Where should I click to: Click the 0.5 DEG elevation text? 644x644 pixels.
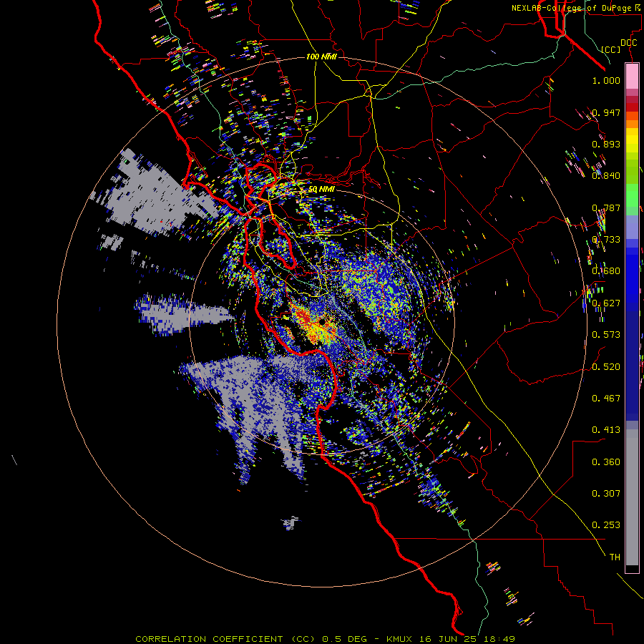click(x=345, y=639)
